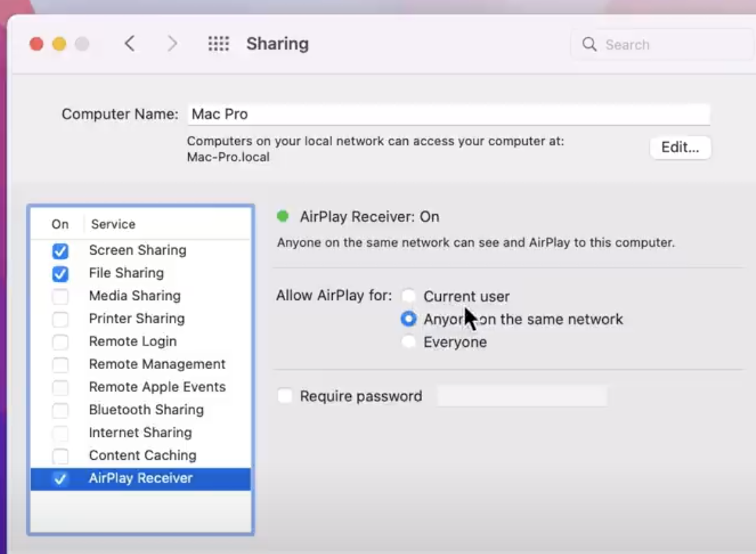Select the Media Sharing service row
Image resolution: width=756 pixels, height=554 pixels.
point(141,295)
